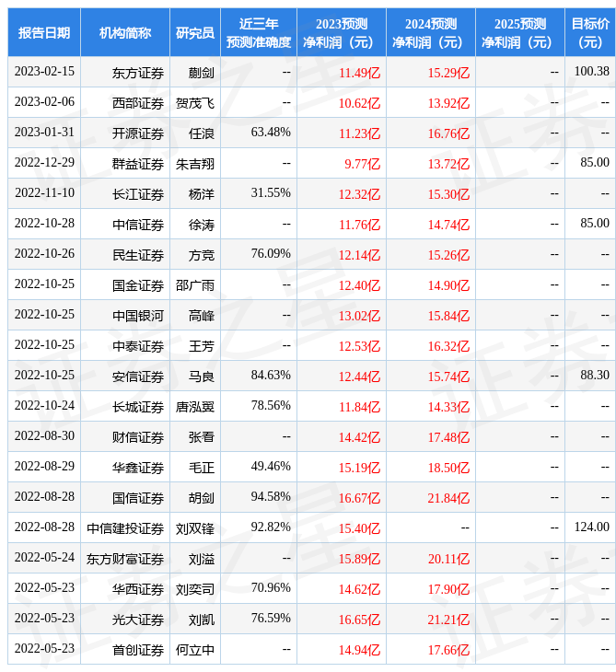Click the 目标价 column header

click(590, 32)
